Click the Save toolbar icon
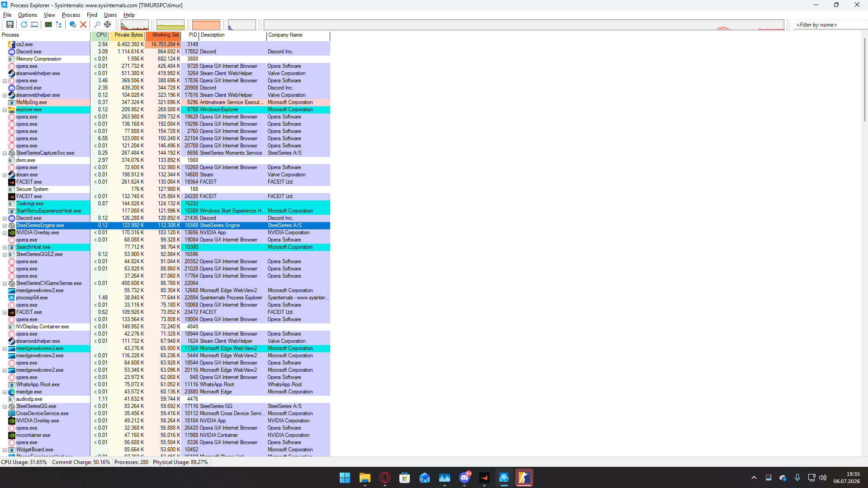868x488 pixels. [9, 24]
